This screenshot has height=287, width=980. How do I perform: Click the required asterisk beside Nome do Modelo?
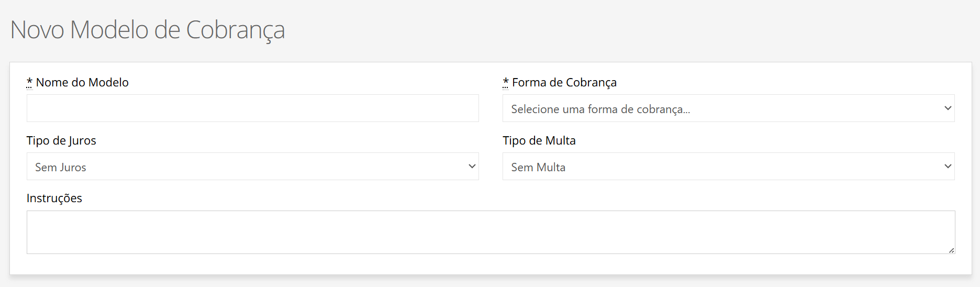[x=30, y=82]
